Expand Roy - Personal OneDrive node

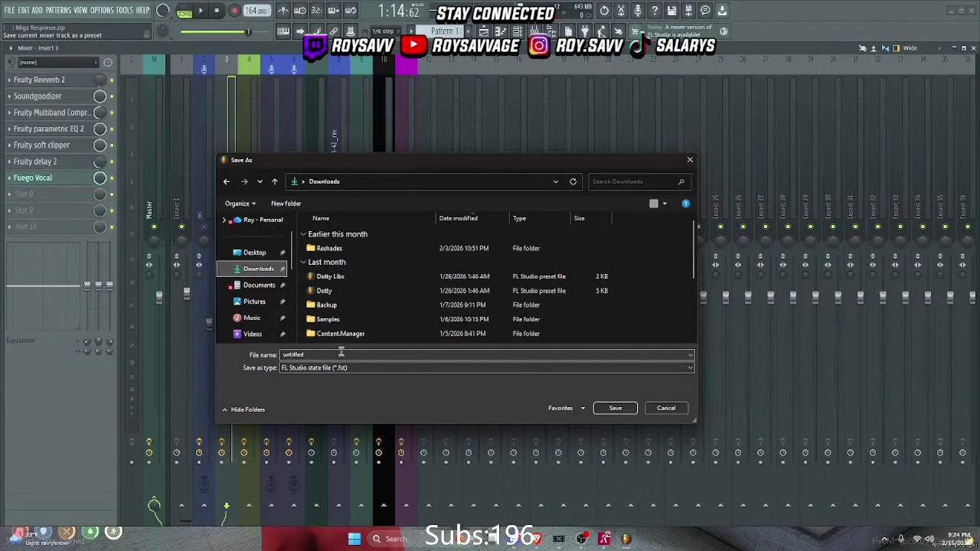click(x=224, y=220)
